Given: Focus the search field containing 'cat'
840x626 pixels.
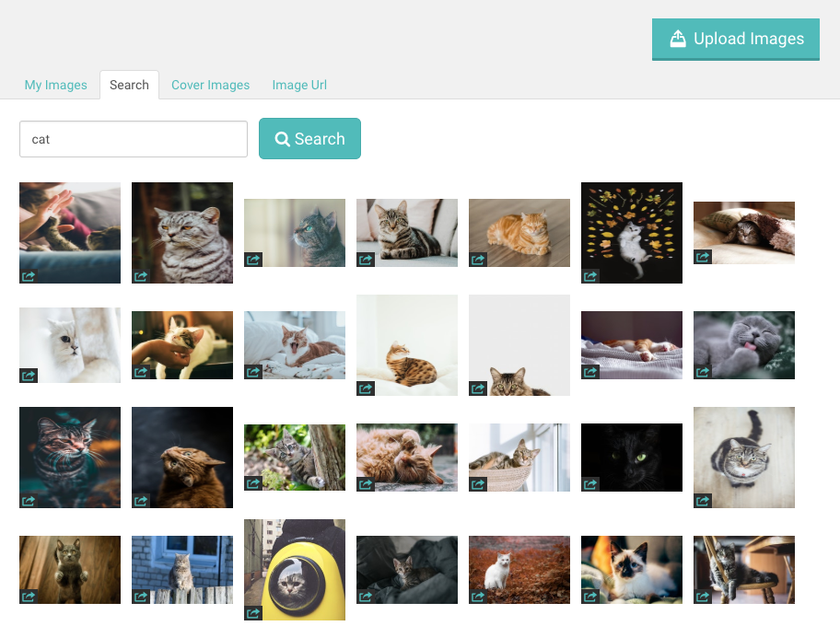Looking at the screenshot, I should [134, 139].
